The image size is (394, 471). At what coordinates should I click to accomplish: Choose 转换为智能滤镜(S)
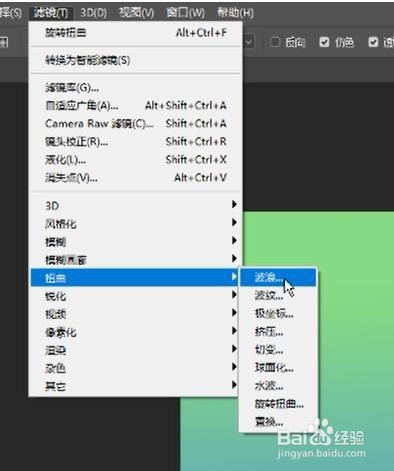coord(136,60)
